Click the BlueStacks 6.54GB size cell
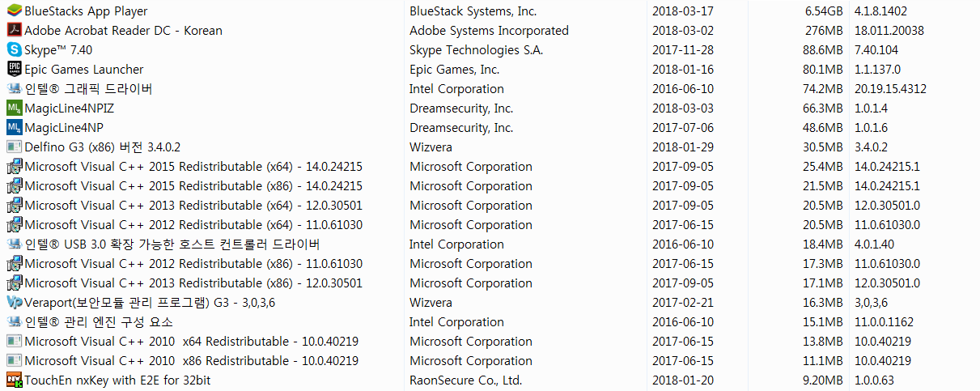980x391 pixels. click(x=824, y=11)
